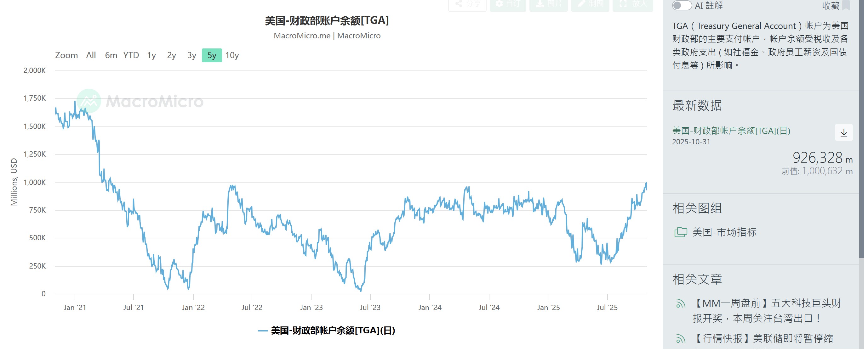The image size is (868, 356).
Task: Click the folder icon next to 美国-市场指标
Action: [x=680, y=232]
